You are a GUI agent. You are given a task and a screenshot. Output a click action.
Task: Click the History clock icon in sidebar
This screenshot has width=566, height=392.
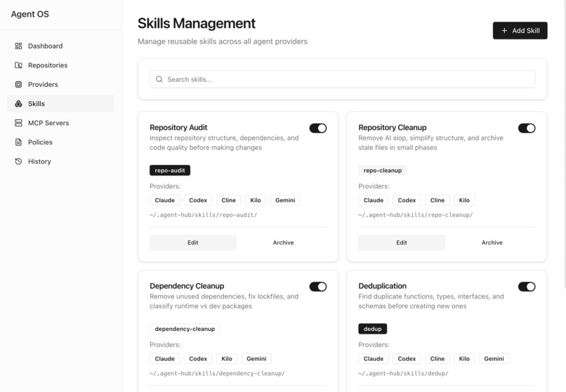(18, 162)
